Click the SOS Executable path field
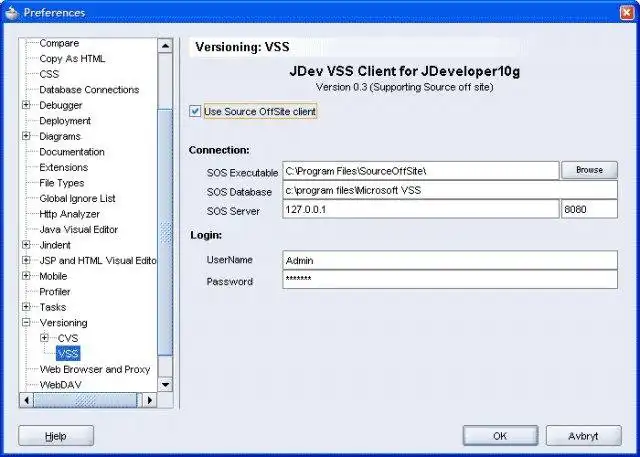This screenshot has height=457, width=640. tap(420, 171)
